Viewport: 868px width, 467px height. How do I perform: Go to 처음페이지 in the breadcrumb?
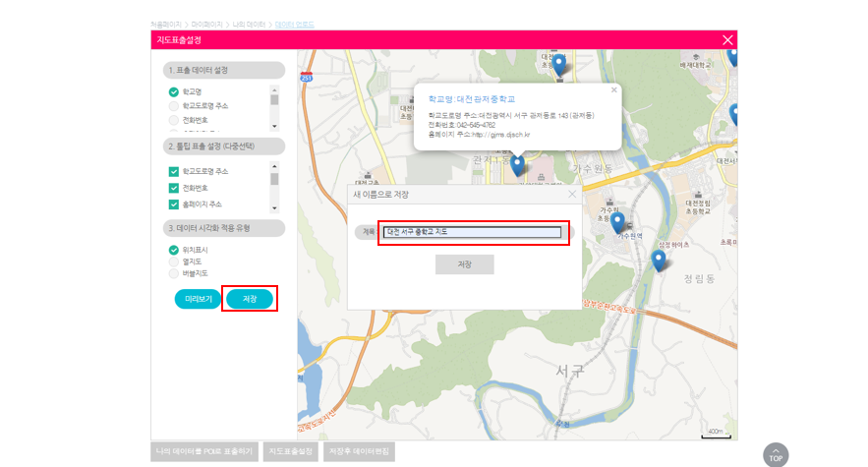(x=166, y=25)
